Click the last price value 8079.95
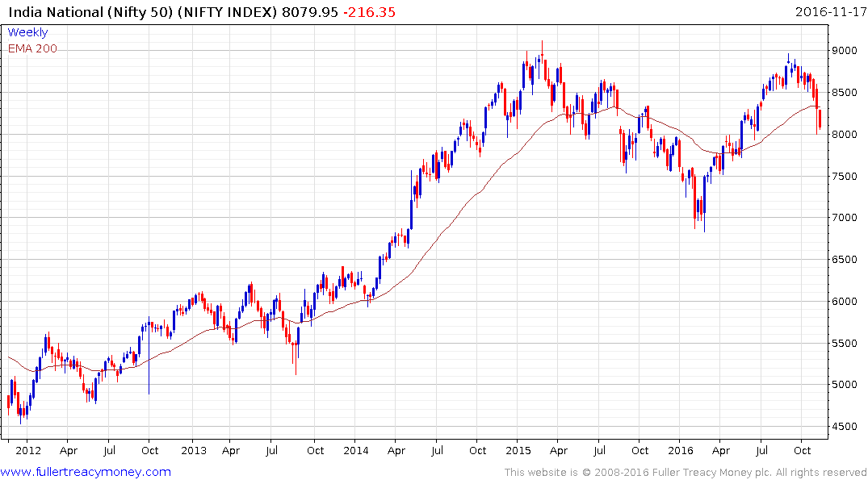The height and width of the screenshot is (484, 868). pos(309,12)
